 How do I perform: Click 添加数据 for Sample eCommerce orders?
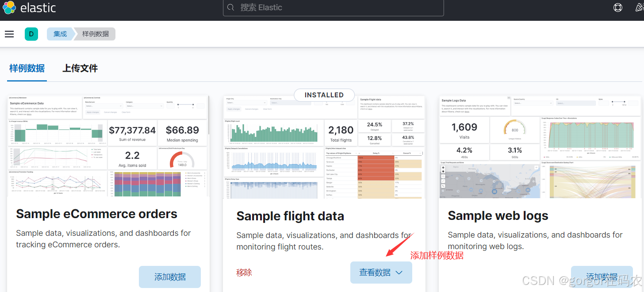click(x=170, y=277)
